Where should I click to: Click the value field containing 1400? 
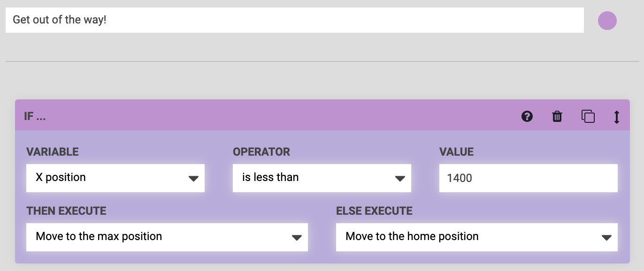tap(528, 178)
